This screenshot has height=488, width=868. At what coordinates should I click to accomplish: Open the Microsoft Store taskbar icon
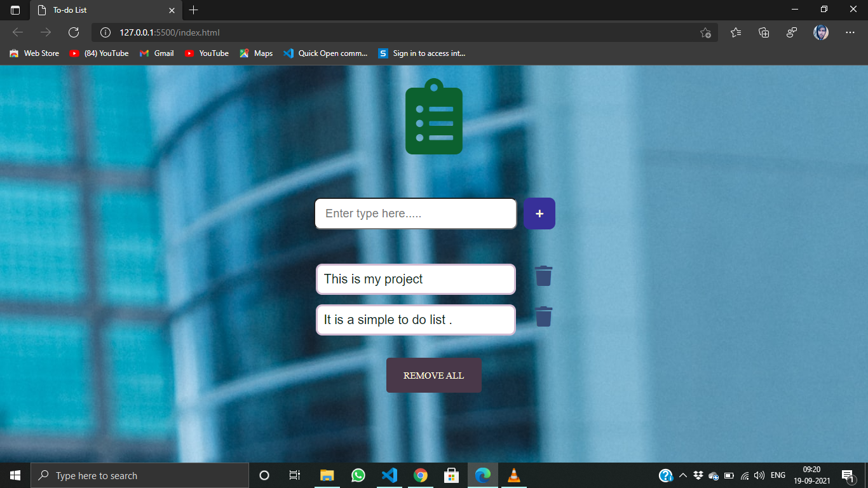pyautogui.click(x=452, y=475)
